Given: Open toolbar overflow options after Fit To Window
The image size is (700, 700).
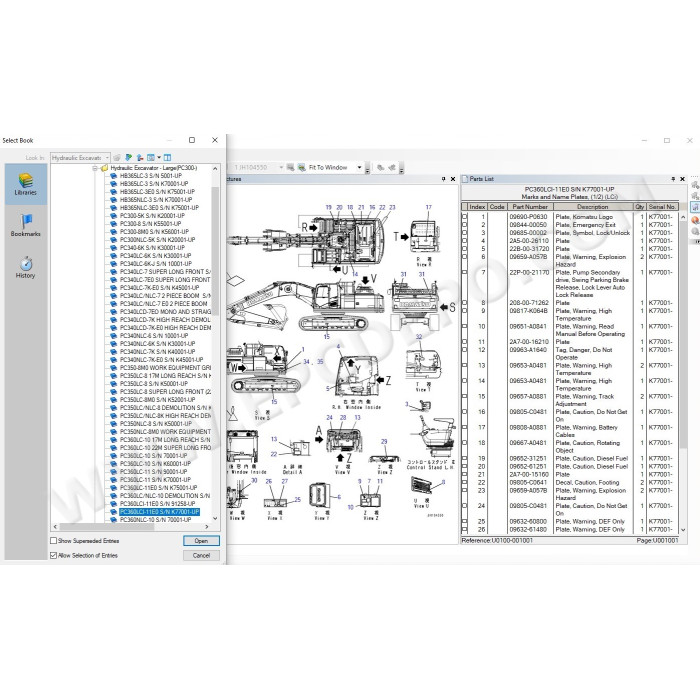Looking at the screenshot, I should coord(367,169).
